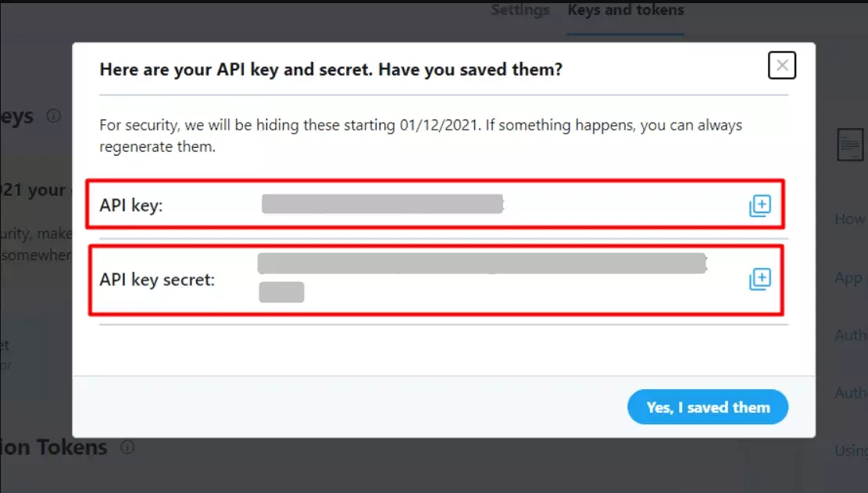Open the first Auth link in sidebar

click(850, 334)
